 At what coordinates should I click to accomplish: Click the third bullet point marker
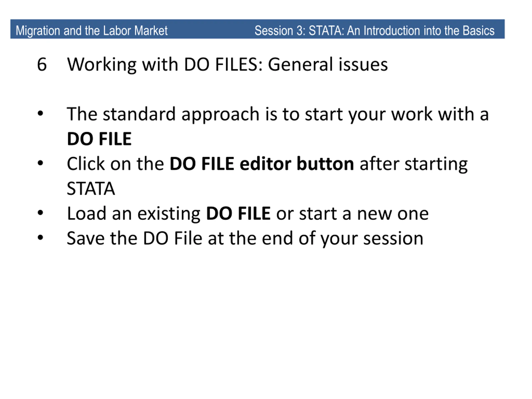click(40, 213)
